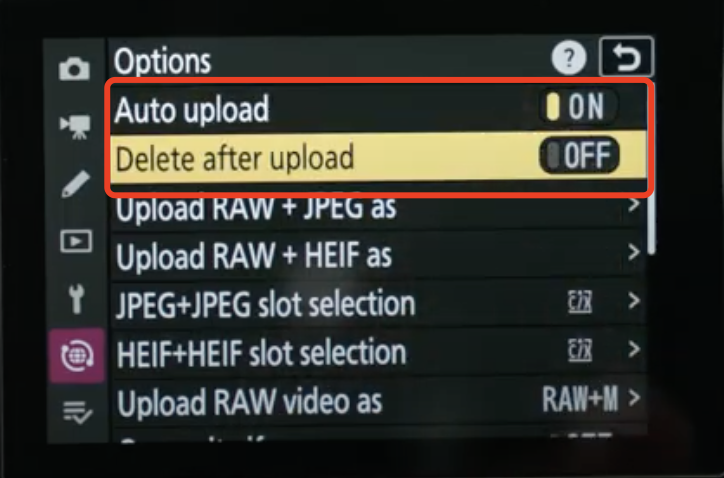This screenshot has height=478, width=724.
Task: Open the Photo Shooting menu camera icon
Action: coord(74,69)
